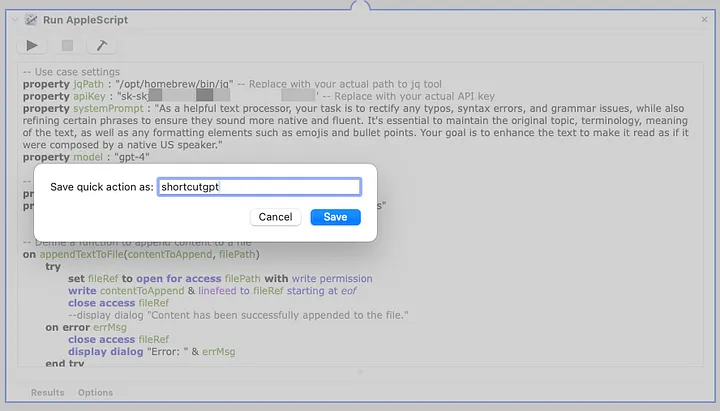
Task: Click the systemPrompt property name
Action: tap(108, 108)
